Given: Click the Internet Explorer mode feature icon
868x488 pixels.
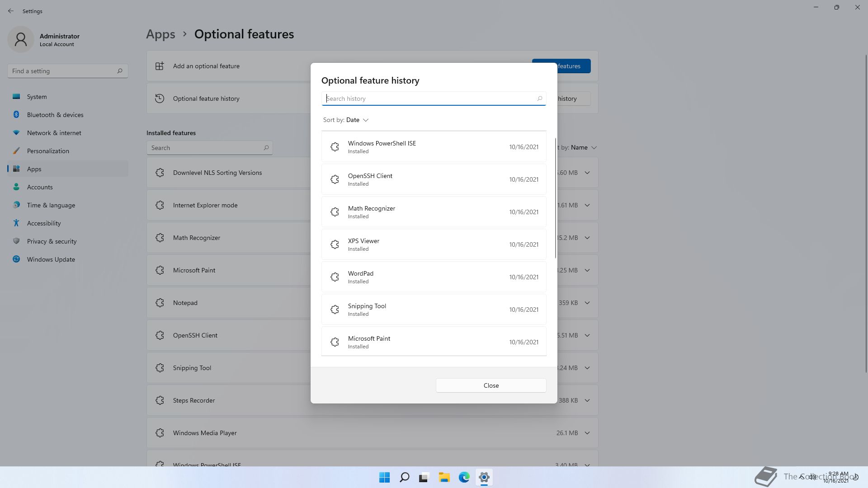Looking at the screenshot, I should [x=160, y=205].
